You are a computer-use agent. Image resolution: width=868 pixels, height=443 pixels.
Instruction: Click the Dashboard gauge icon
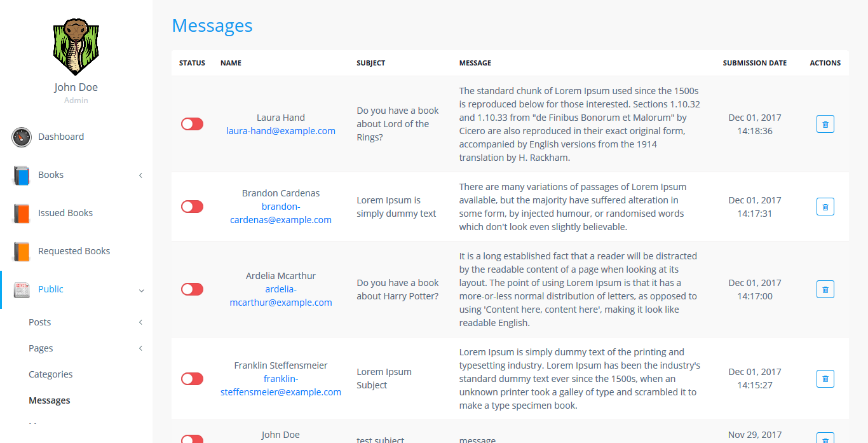[x=22, y=137]
